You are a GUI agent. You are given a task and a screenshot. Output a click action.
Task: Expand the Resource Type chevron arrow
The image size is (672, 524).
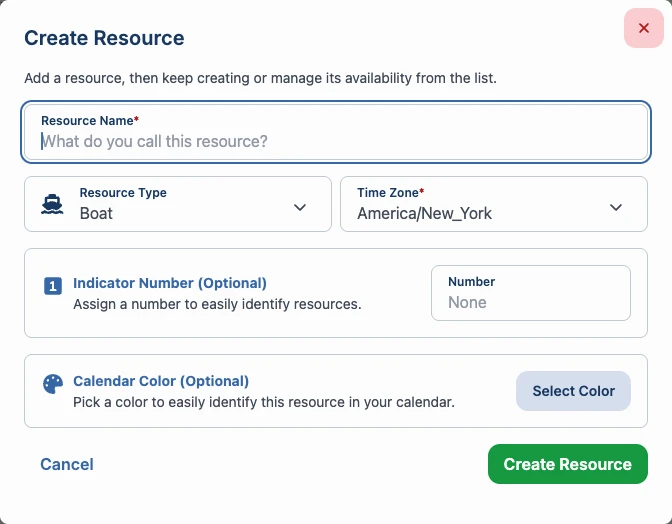point(300,207)
